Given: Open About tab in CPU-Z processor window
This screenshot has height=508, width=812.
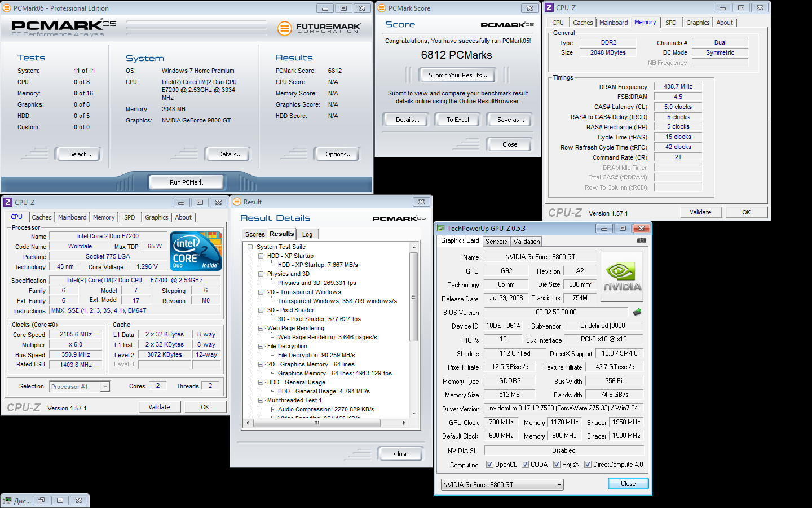Looking at the screenshot, I should tap(183, 217).
